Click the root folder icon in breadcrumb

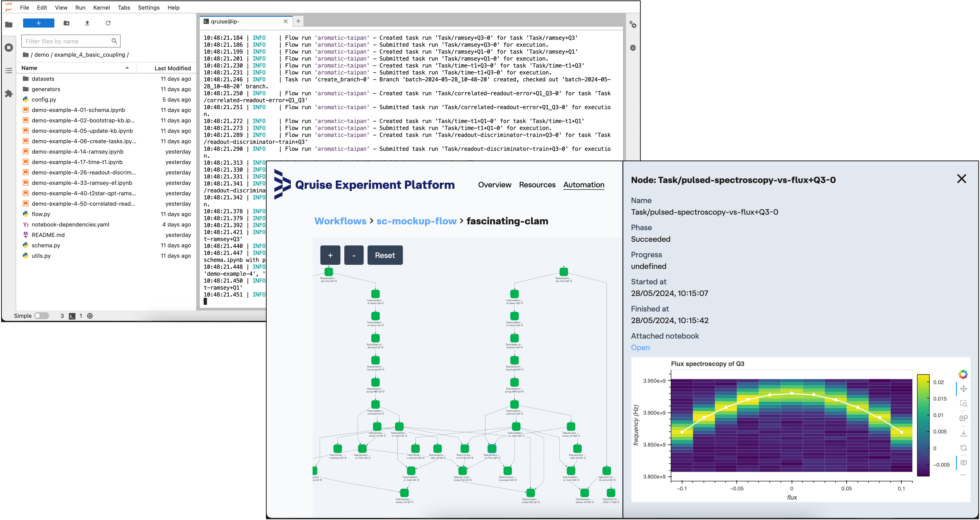pyautogui.click(x=25, y=55)
